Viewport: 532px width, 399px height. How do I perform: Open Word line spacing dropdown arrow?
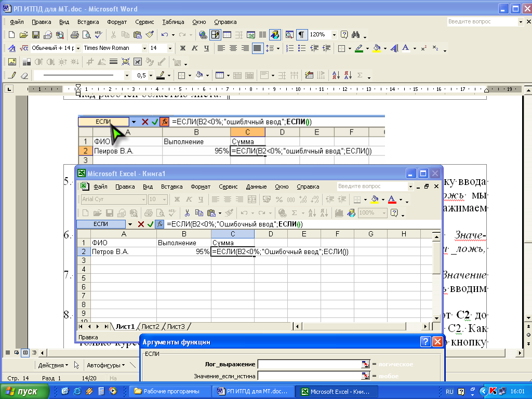coord(278,48)
